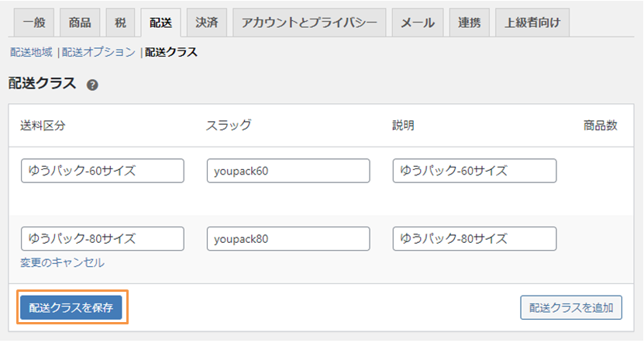Click 変更のキャンセル link

tap(62, 262)
